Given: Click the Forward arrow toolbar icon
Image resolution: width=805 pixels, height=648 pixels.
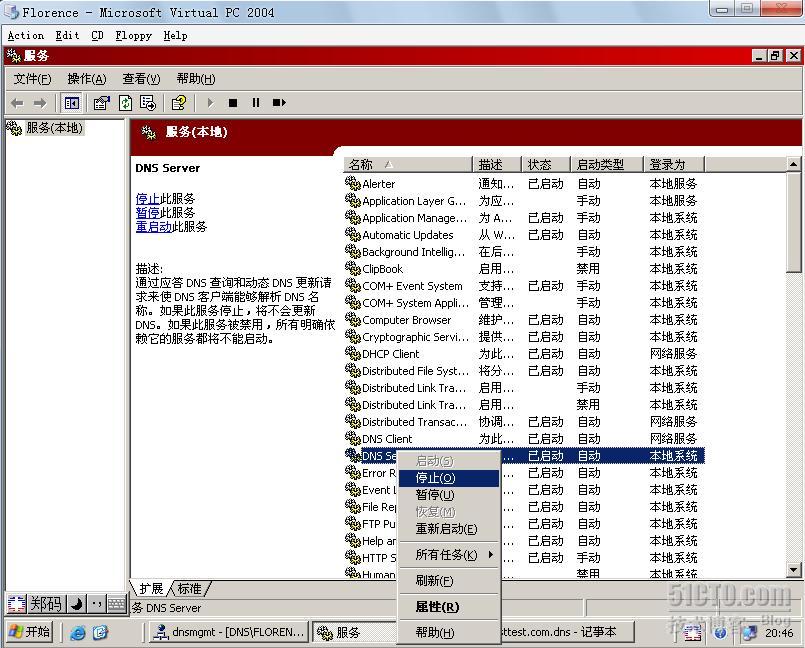Looking at the screenshot, I should (40, 103).
